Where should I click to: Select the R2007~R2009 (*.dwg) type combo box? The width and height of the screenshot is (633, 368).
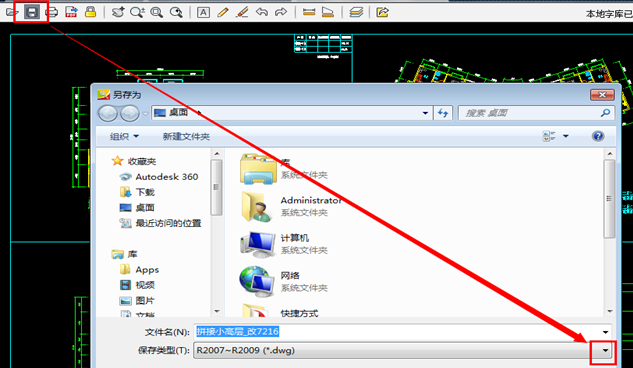pyautogui.click(x=402, y=350)
